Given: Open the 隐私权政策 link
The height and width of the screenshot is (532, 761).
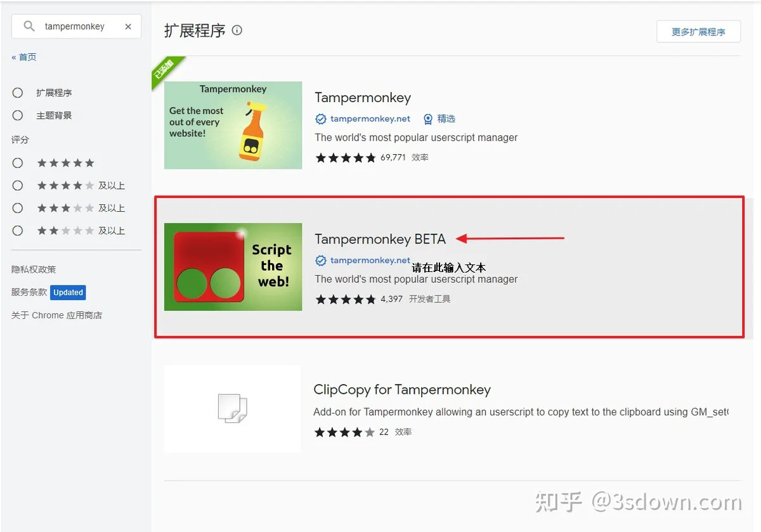Looking at the screenshot, I should click(x=34, y=269).
